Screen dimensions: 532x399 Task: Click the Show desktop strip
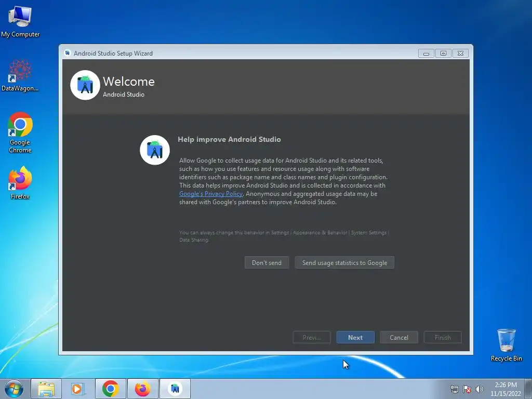click(528, 389)
